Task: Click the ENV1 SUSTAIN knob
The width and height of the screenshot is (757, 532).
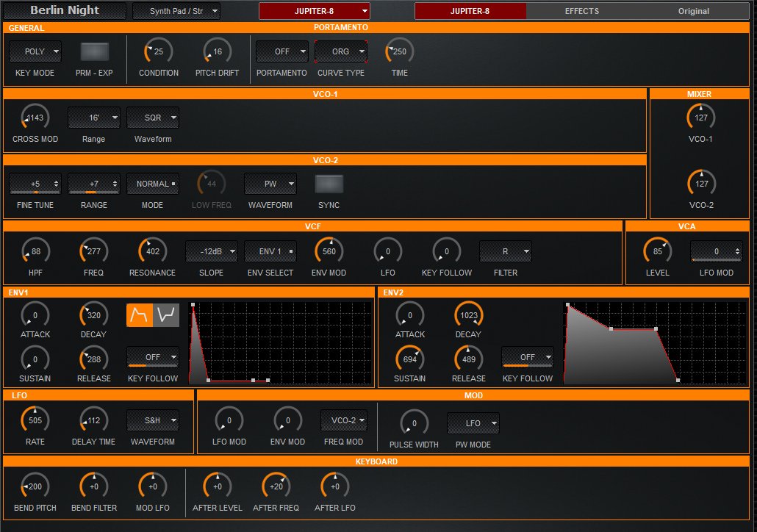Action: click(x=35, y=359)
